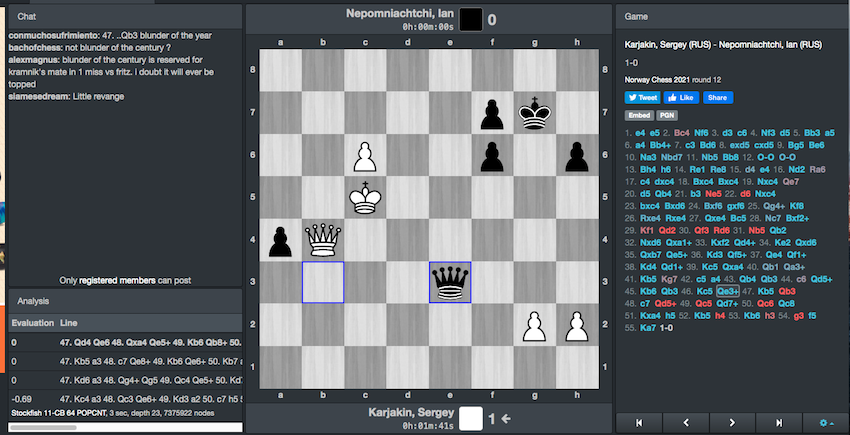Select the white pawn on h2

pyautogui.click(x=577, y=325)
